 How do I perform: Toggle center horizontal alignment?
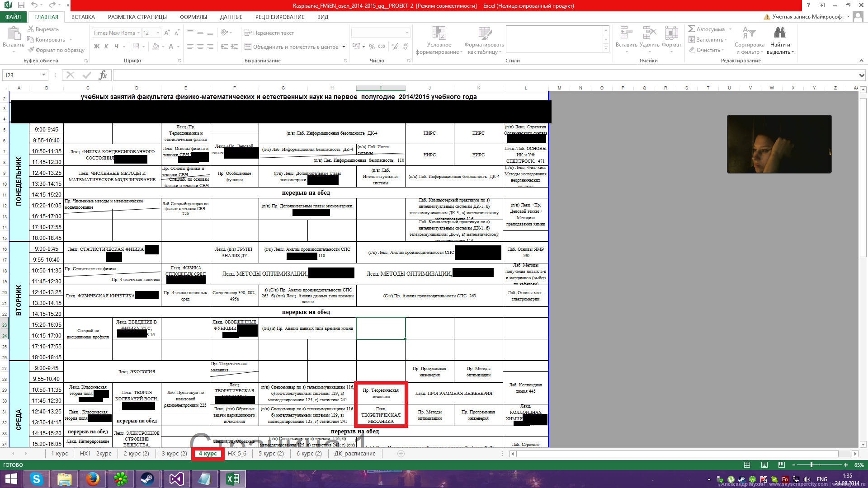tap(200, 47)
